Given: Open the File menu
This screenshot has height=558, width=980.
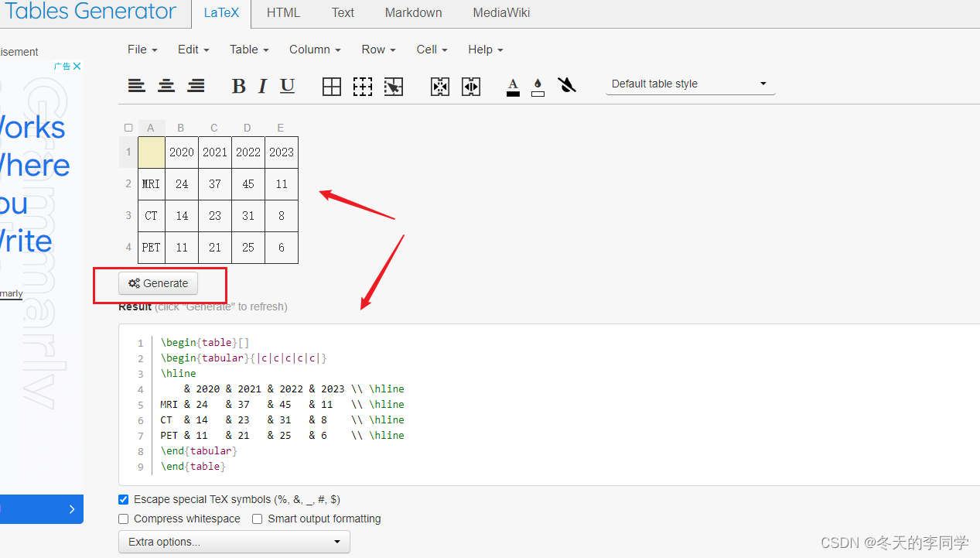Looking at the screenshot, I should pyautogui.click(x=142, y=50).
